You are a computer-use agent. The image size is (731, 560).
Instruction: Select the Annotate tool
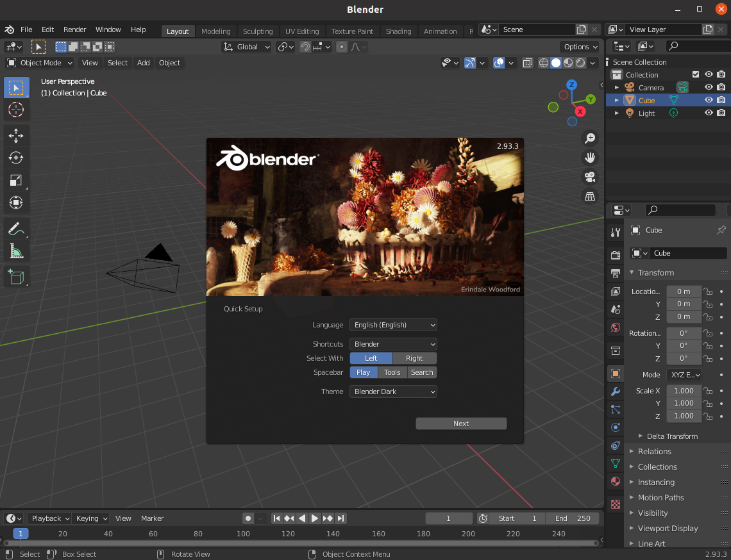(x=16, y=229)
